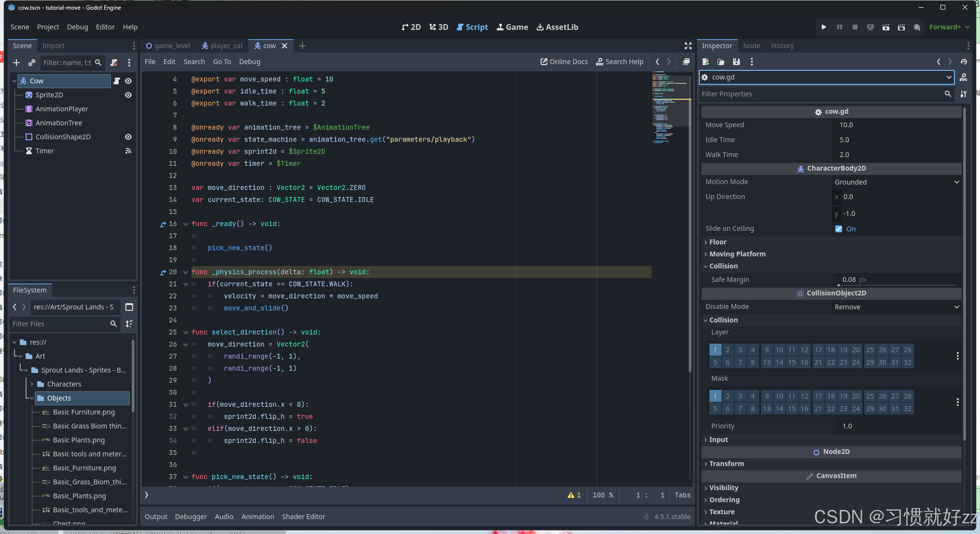The image size is (980, 534).
Task: Toggle distraction-free mode for the script editor
Action: point(688,46)
